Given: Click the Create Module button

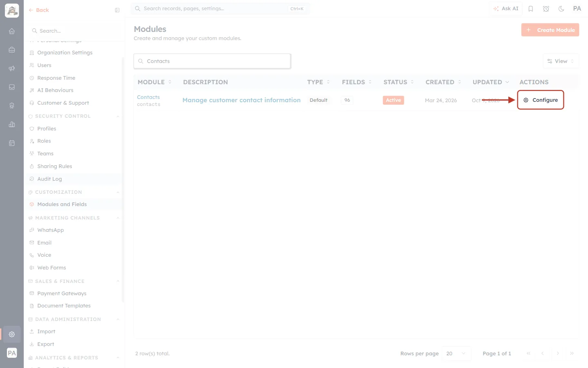Looking at the screenshot, I should 550,30.
